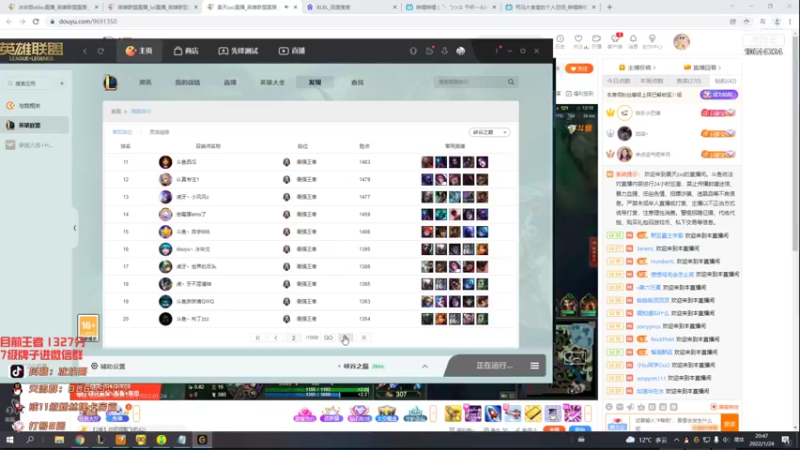The image size is (800, 450).
Task: Open 主播投稿 link in Douyu side panel
Action: [x=637, y=67]
